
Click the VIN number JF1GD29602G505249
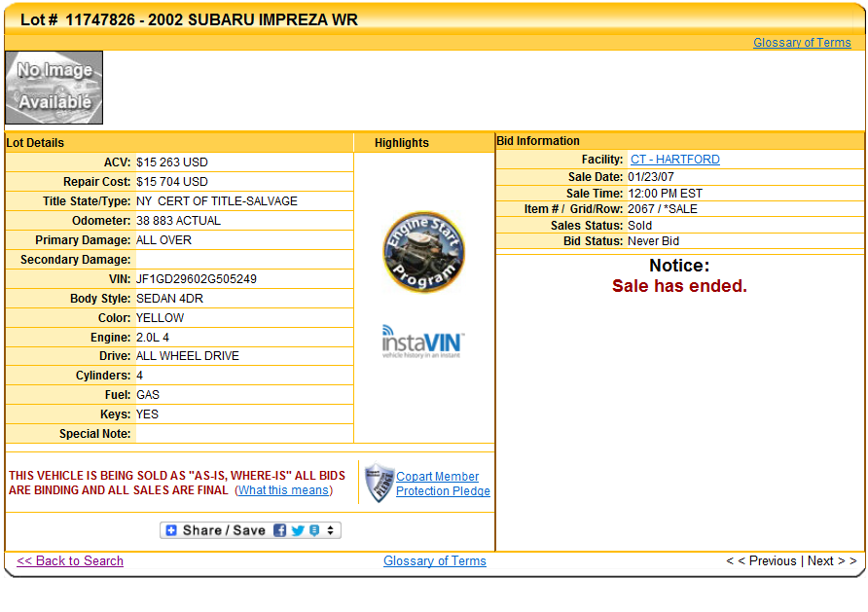(x=197, y=279)
